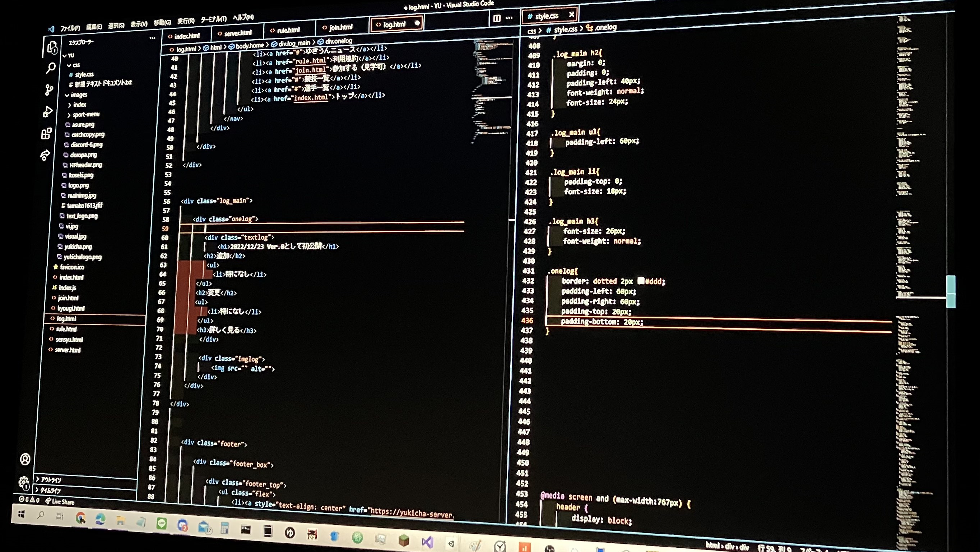Click the split editor right icon
The height and width of the screenshot is (552, 980).
coord(497,18)
